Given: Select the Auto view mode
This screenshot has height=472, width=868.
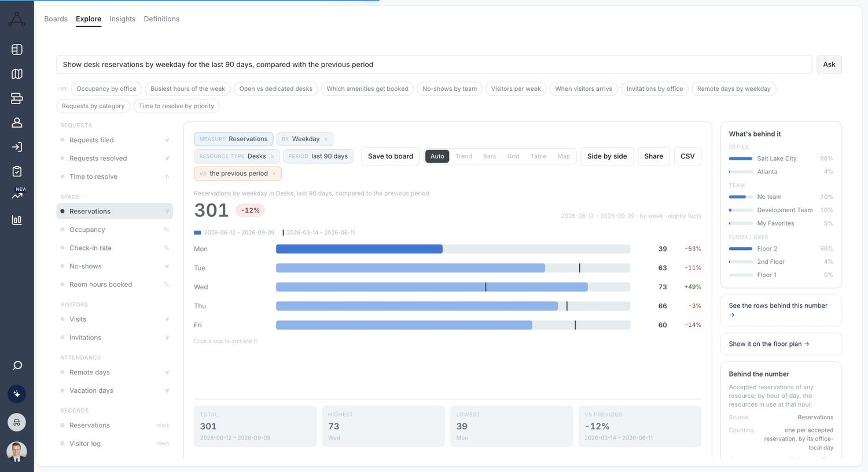Looking at the screenshot, I should click(x=437, y=156).
